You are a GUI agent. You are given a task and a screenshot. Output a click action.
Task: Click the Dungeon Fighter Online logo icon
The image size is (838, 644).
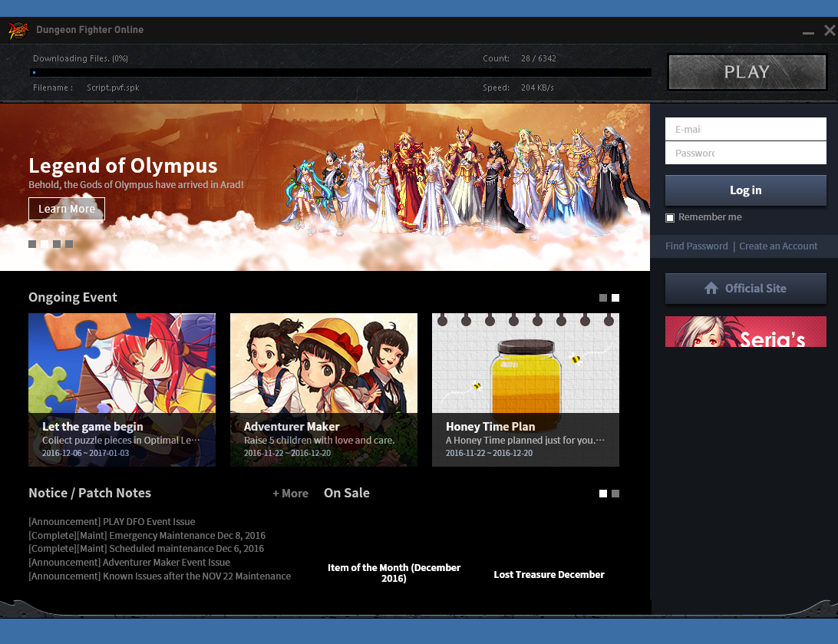click(x=18, y=31)
